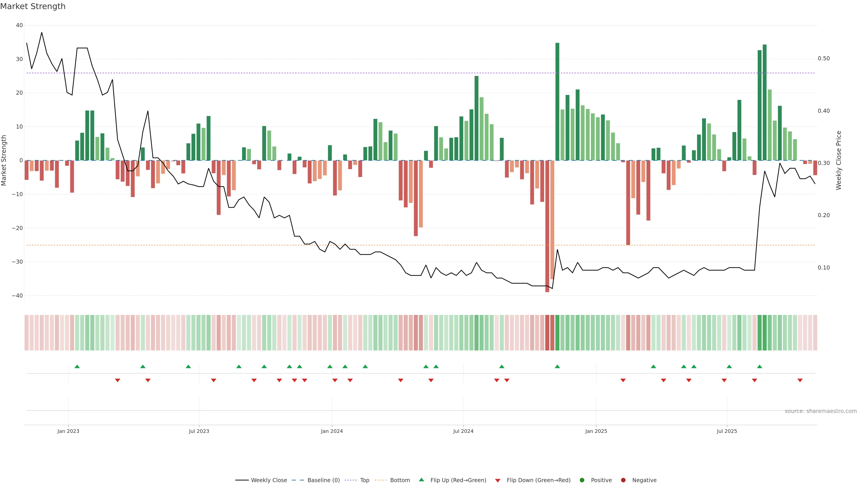Click the source: sharemaestro.com text
The width and height of the screenshot is (868, 488).
(x=821, y=411)
